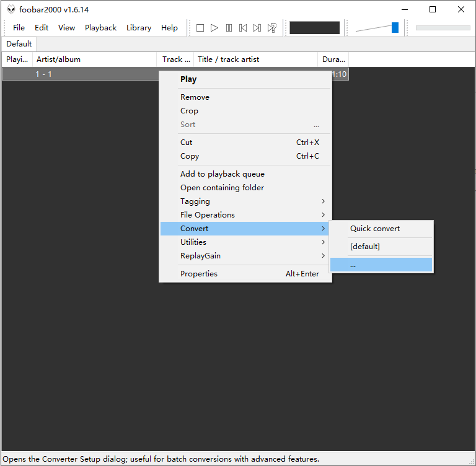Start playback with the Play button
This screenshot has width=476, height=466.
214,28
